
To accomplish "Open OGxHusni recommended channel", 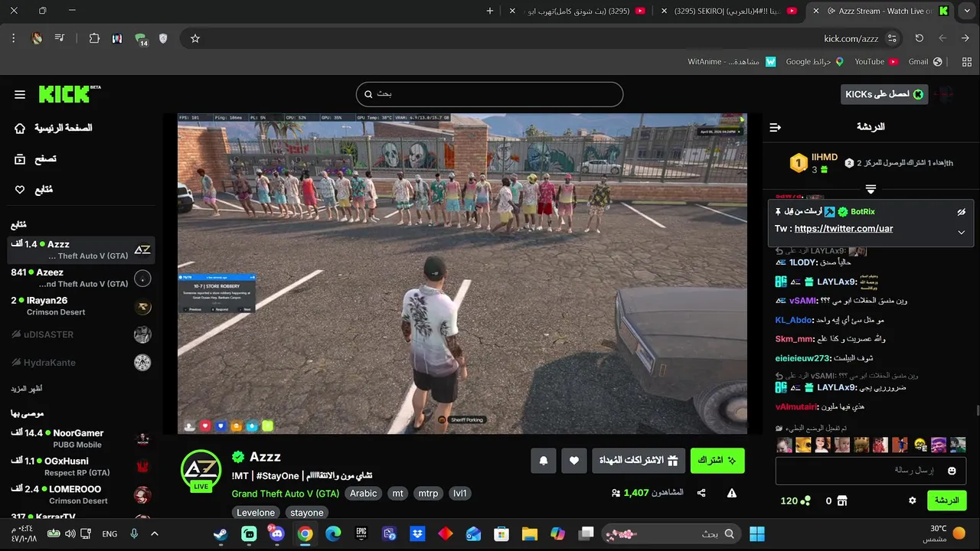I will (x=81, y=466).
